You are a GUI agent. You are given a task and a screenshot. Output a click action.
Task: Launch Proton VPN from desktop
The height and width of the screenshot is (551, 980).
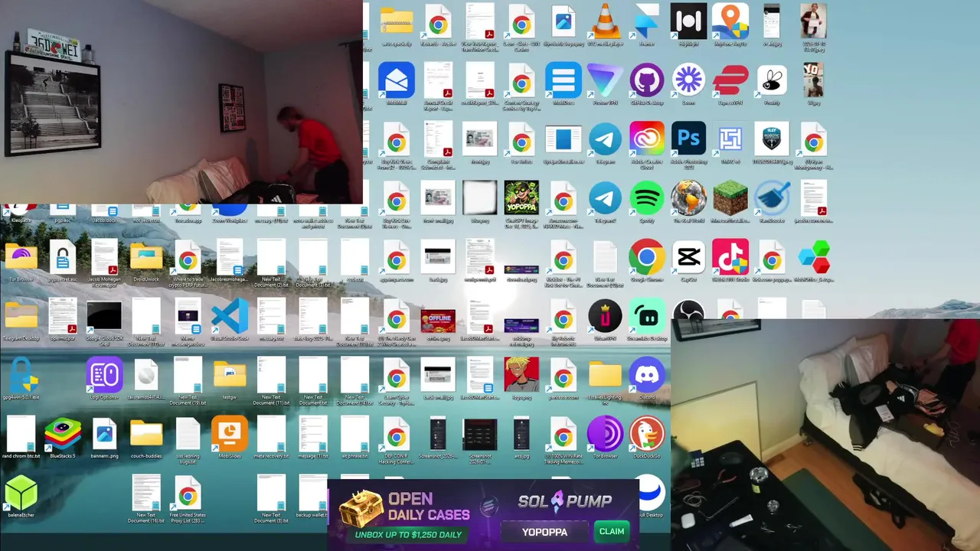[605, 80]
